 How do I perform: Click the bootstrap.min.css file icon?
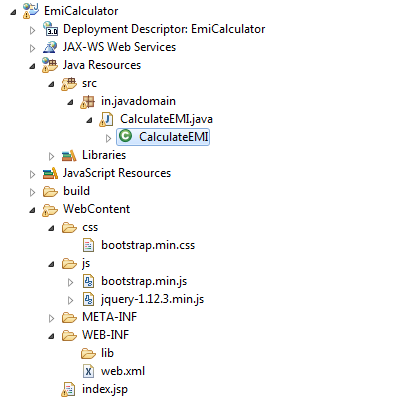[88, 245]
